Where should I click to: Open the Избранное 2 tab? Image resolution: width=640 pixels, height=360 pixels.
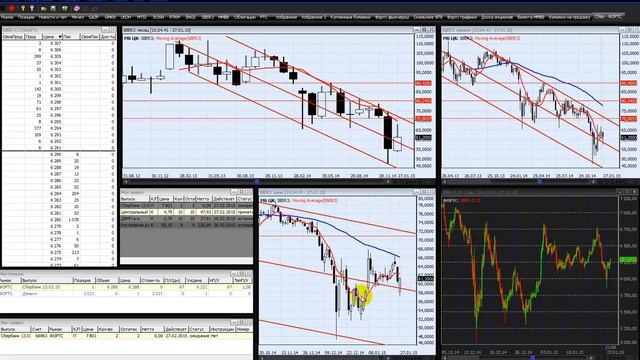tap(314, 17)
